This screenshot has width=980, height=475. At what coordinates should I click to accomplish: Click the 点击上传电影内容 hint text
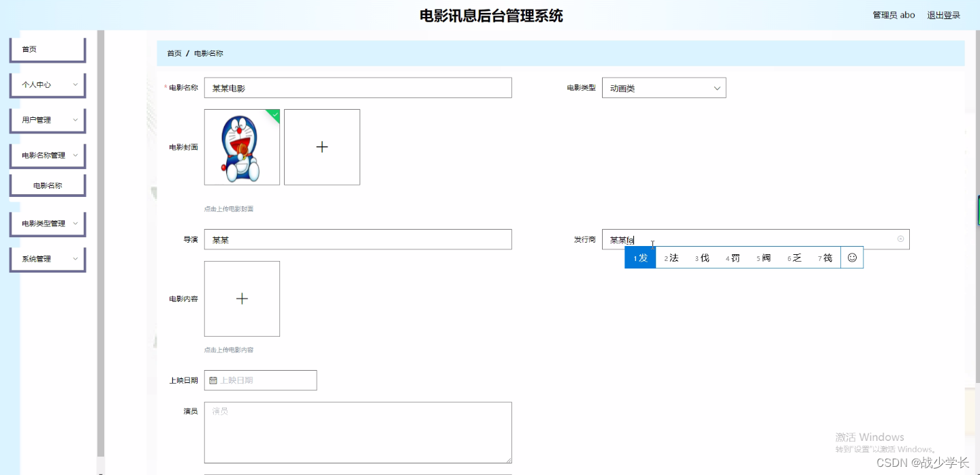tap(229, 350)
